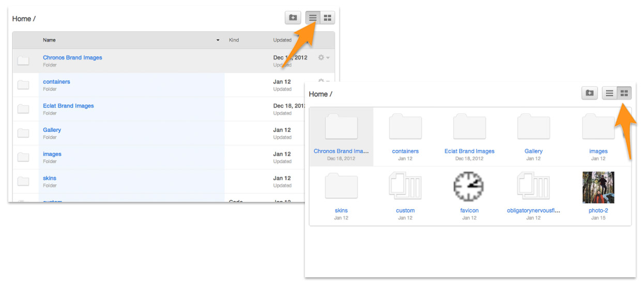The width and height of the screenshot is (644, 285).
Task: Click the Updated column header
Action: click(282, 40)
